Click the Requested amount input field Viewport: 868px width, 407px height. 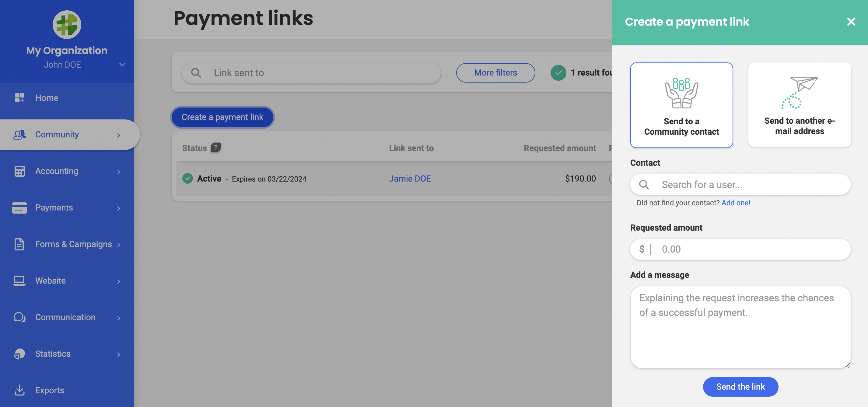click(x=748, y=249)
